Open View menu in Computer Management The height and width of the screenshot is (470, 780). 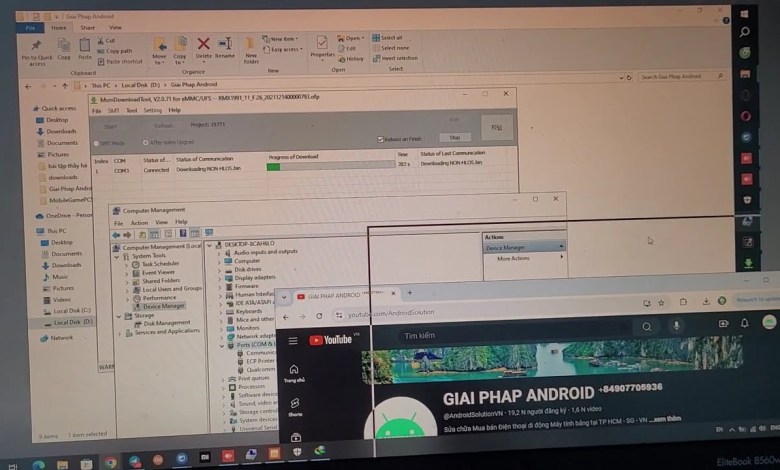(162, 222)
